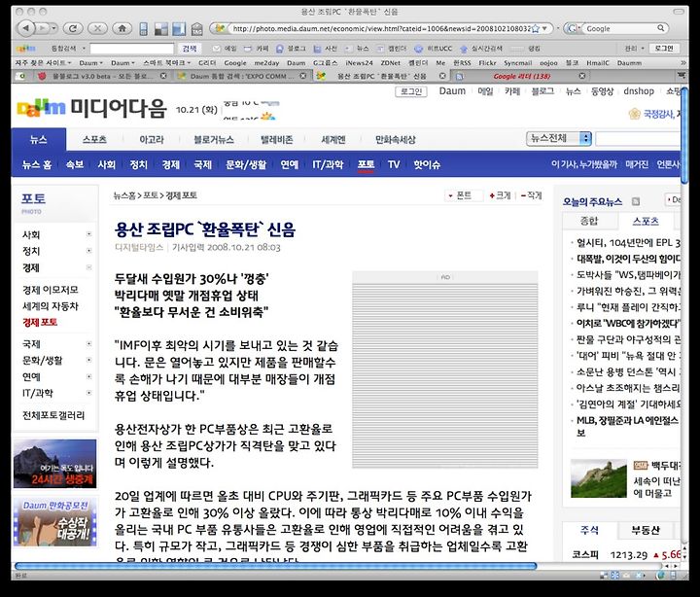Open 블로그 from the Daum toolbar
Image resolution: width=700 pixels, height=597 pixels.
coord(291,49)
